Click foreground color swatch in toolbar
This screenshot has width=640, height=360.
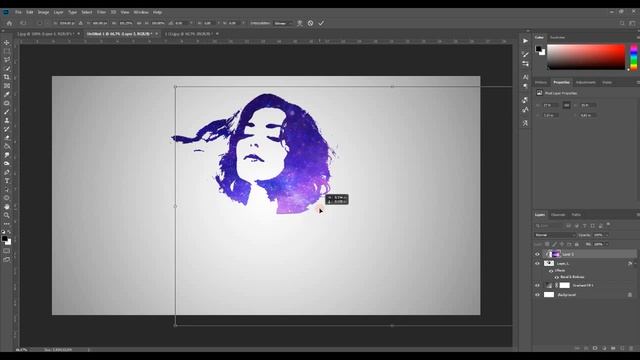[x=4, y=239]
